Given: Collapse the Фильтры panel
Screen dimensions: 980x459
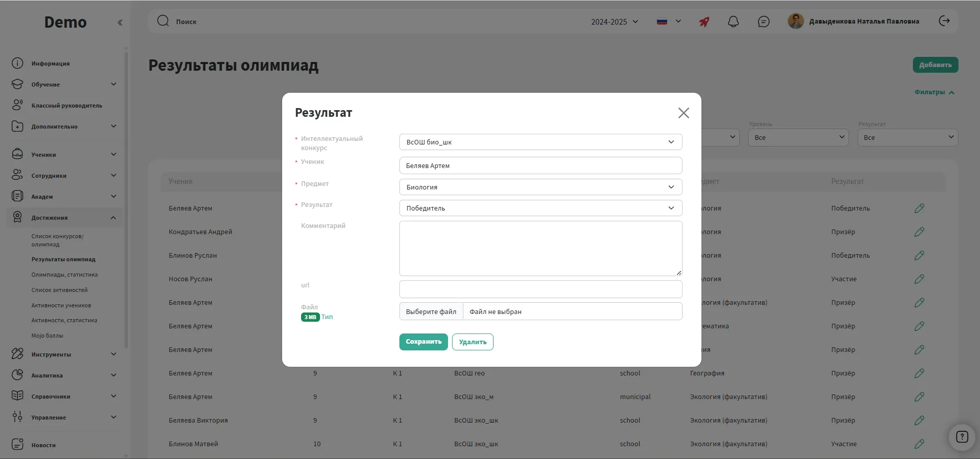Looking at the screenshot, I should (x=934, y=92).
